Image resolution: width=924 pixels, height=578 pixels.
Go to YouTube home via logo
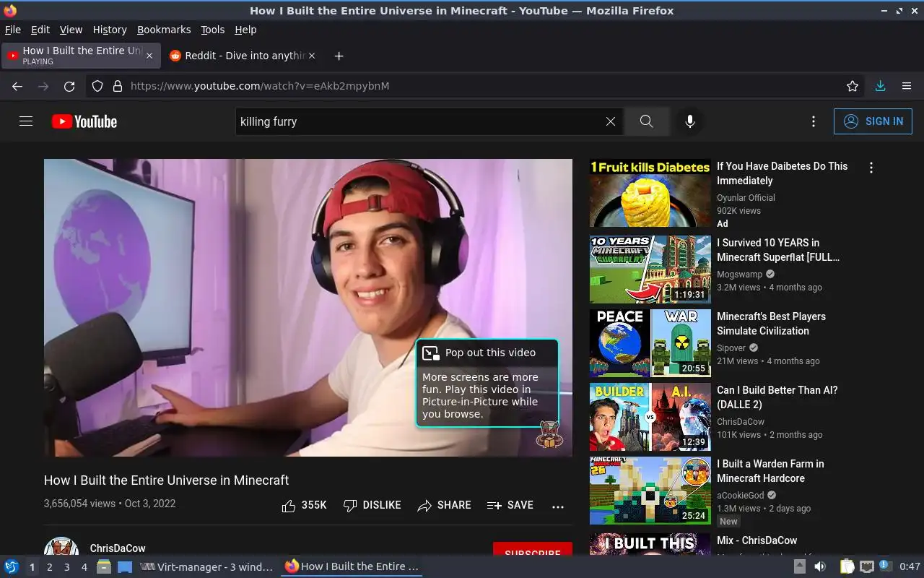coord(84,121)
